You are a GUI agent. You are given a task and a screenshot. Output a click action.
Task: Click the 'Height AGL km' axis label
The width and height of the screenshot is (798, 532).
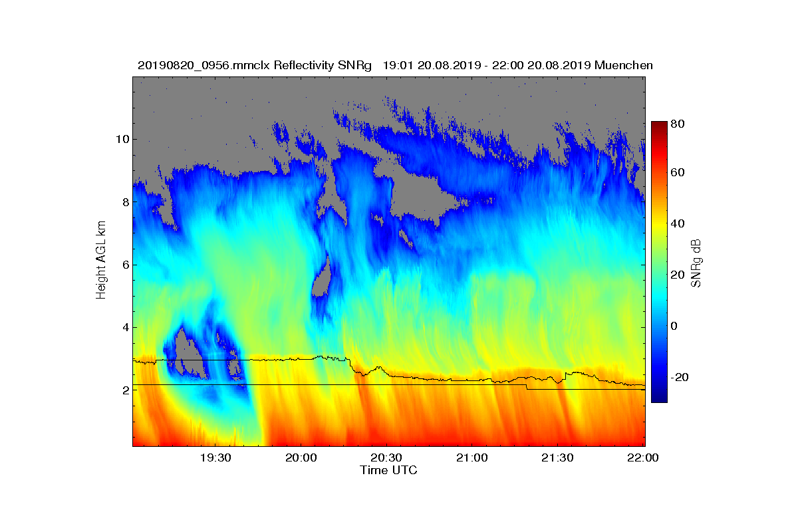[x=101, y=260]
